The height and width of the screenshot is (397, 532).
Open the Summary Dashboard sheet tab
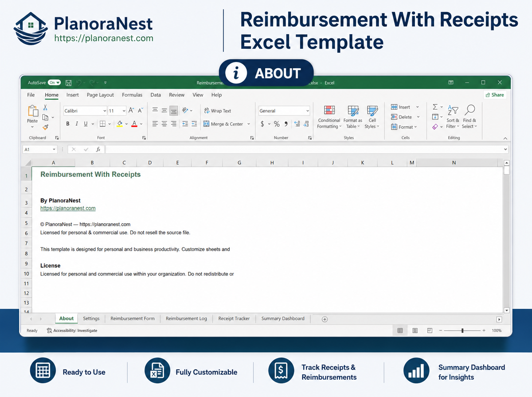coord(283,319)
